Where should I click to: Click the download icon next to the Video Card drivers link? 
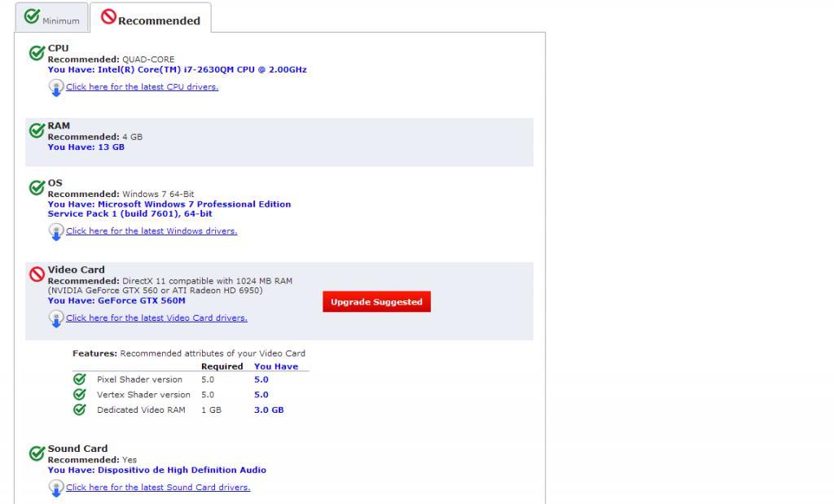(x=56, y=318)
